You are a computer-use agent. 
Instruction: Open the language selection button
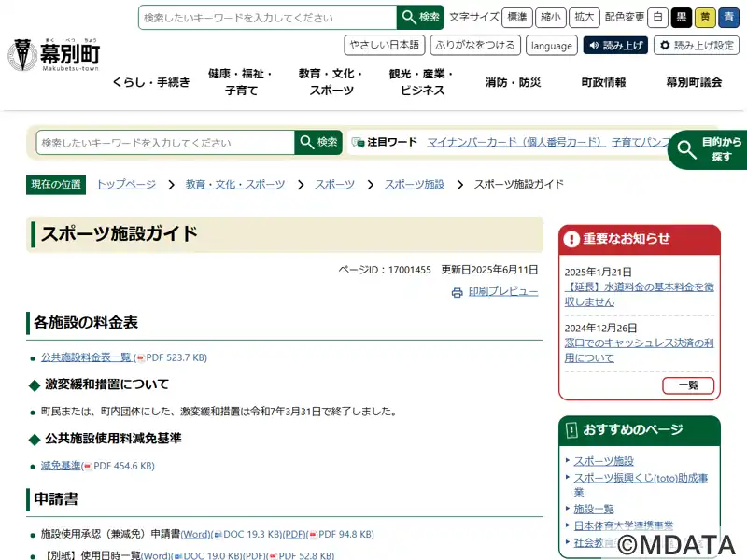pyautogui.click(x=551, y=45)
